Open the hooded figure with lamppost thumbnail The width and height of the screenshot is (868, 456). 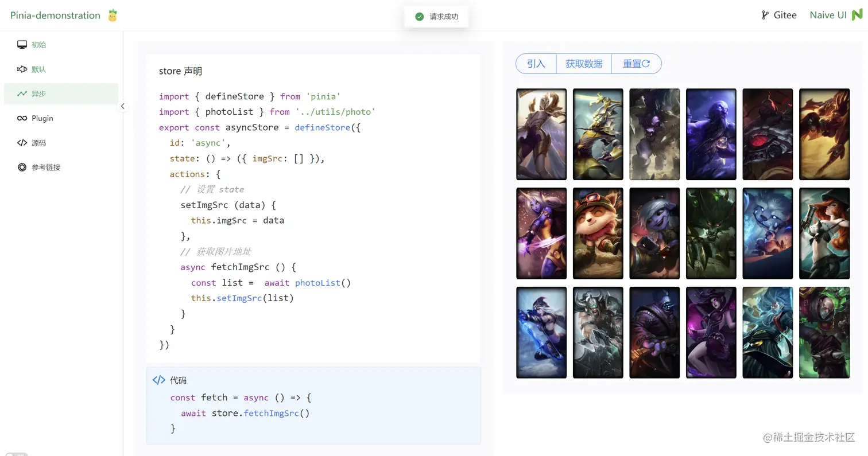coord(654,333)
